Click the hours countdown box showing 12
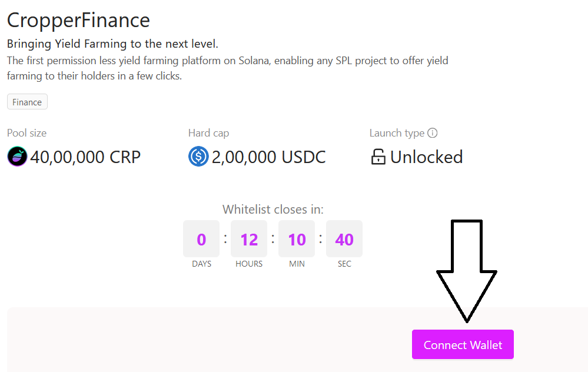Image resolution: width=588 pixels, height=372 pixels. (249, 238)
